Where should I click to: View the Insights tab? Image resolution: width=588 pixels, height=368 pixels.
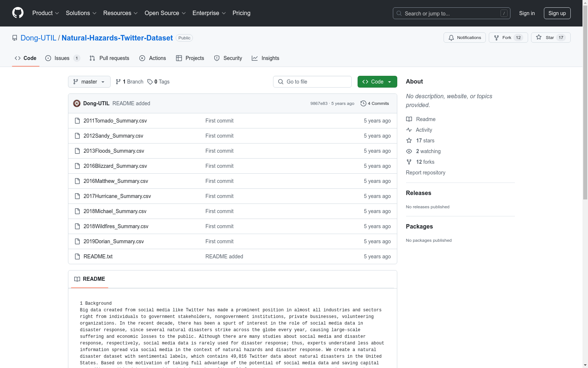265,58
